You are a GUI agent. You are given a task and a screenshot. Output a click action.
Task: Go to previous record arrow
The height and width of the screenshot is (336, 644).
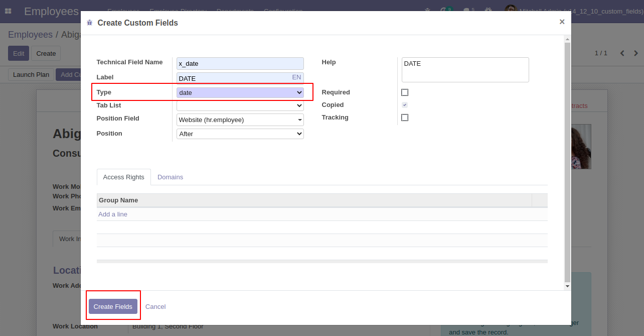(622, 53)
